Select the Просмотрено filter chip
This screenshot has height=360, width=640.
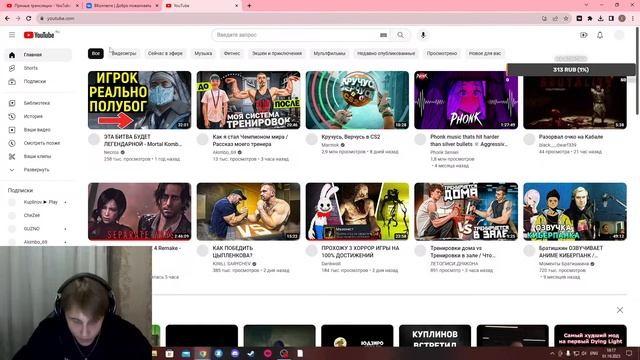coord(442,53)
